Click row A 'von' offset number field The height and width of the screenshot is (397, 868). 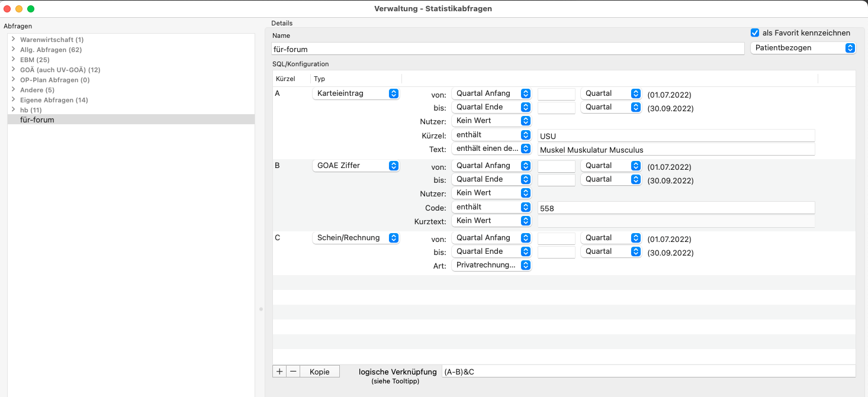coord(557,94)
